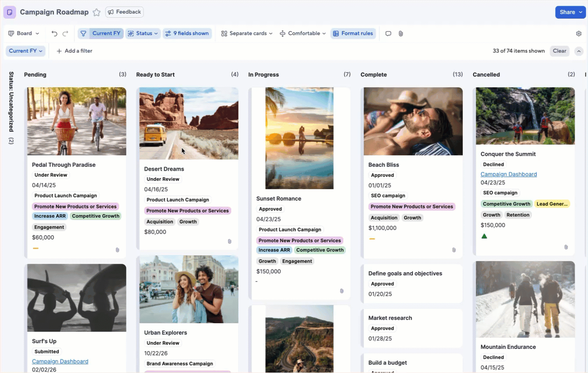This screenshot has height=373, width=588.
Task: Open the Define goals and objectives card
Action: tap(412, 283)
